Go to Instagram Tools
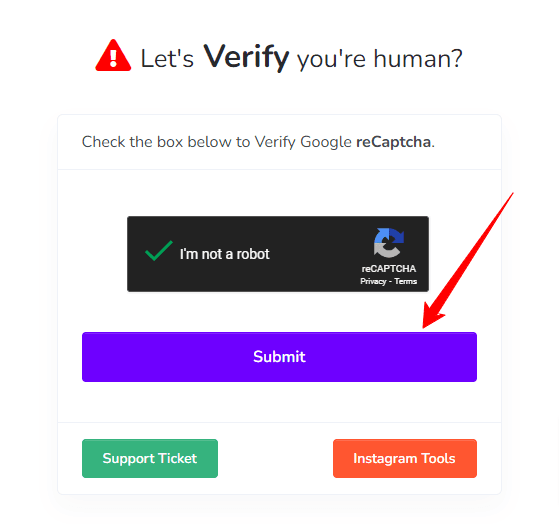This screenshot has width=559, height=524. pos(405,458)
